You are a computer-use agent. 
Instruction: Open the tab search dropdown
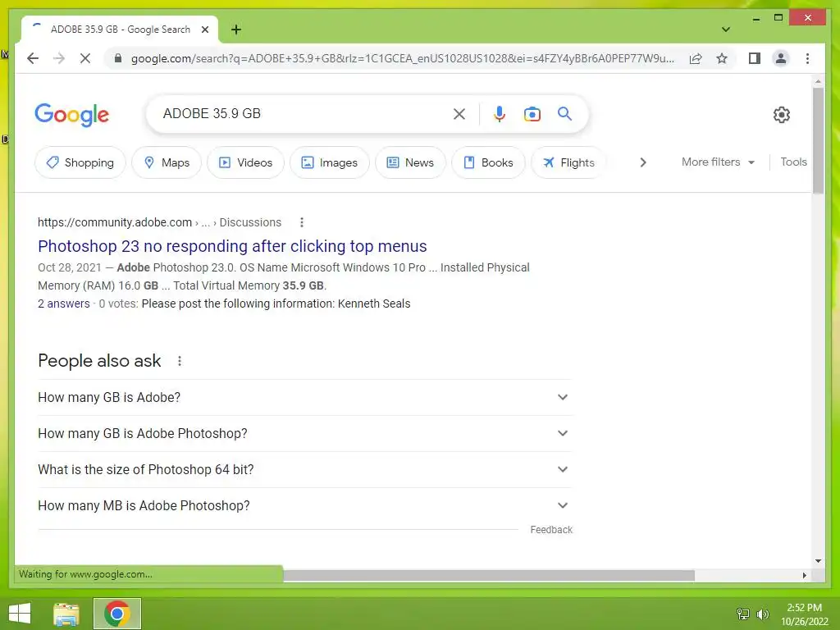pyautogui.click(x=725, y=30)
